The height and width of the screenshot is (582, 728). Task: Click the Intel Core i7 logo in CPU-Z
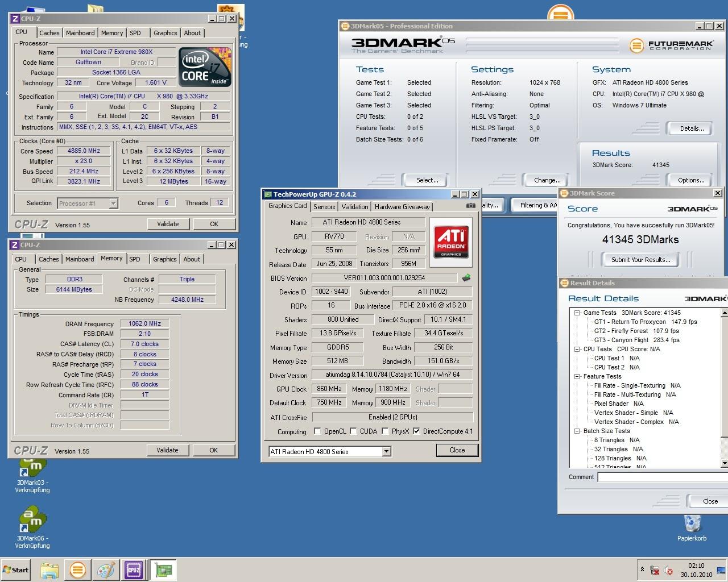coord(205,66)
